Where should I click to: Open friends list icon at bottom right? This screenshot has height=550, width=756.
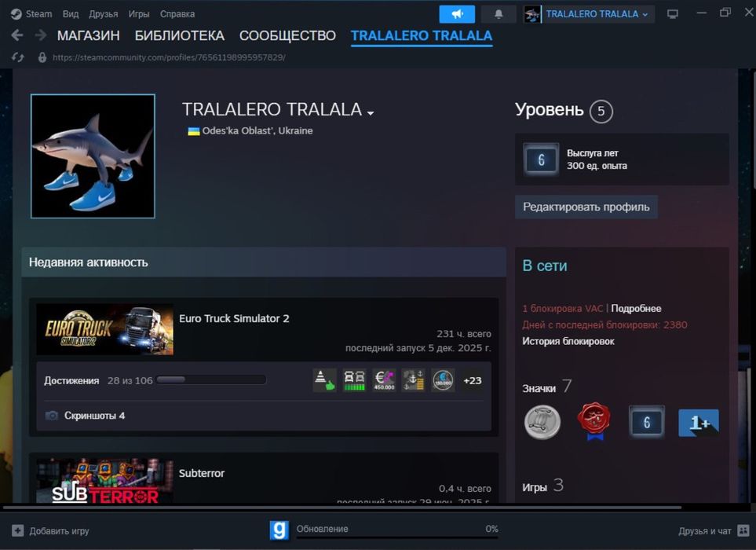point(743,530)
